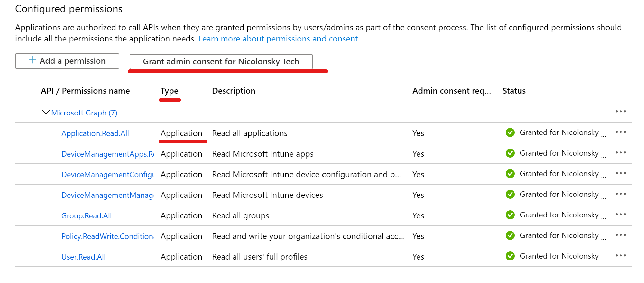This screenshot has width=644, height=283.
Task: Click the Type column header
Action: (170, 91)
